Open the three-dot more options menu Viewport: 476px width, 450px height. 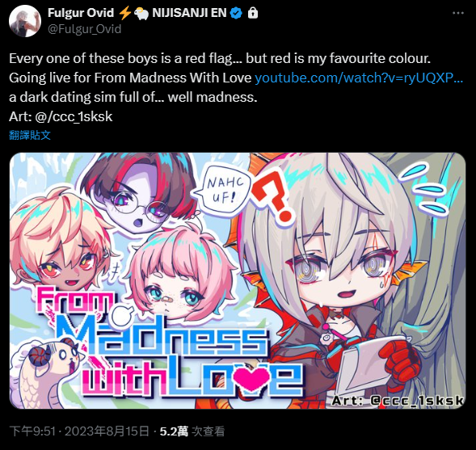pyautogui.click(x=457, y=13)
